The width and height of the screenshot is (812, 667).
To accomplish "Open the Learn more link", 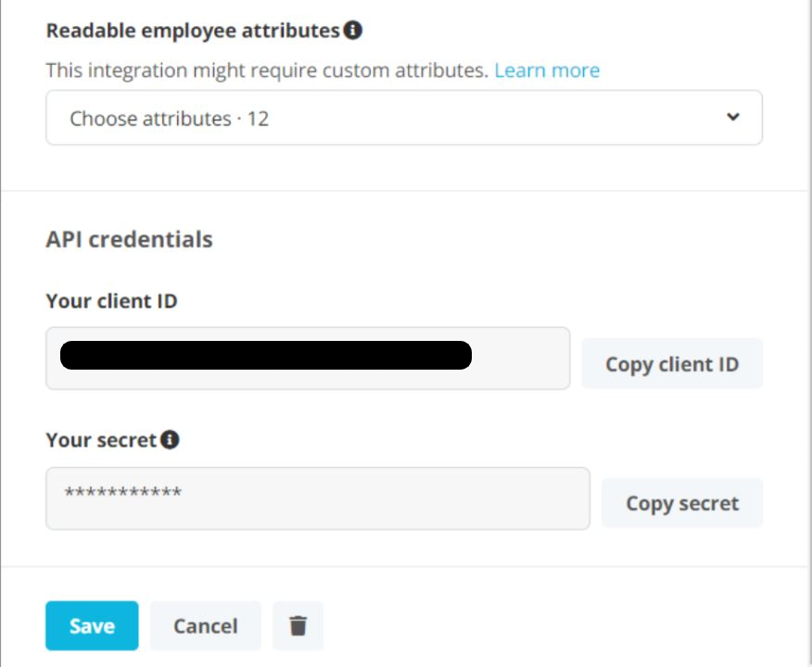I will tap(547, 70).
